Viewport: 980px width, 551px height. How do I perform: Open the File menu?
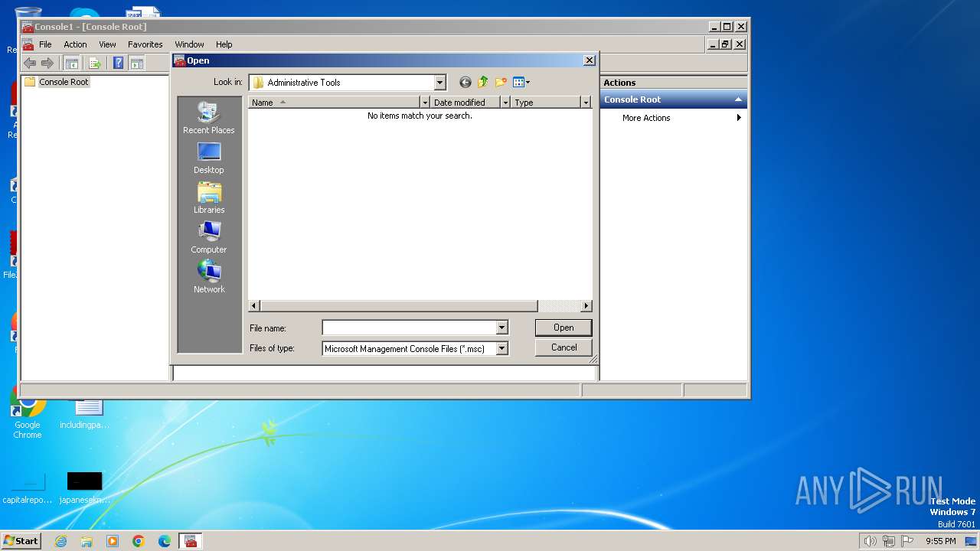[45, 44]
